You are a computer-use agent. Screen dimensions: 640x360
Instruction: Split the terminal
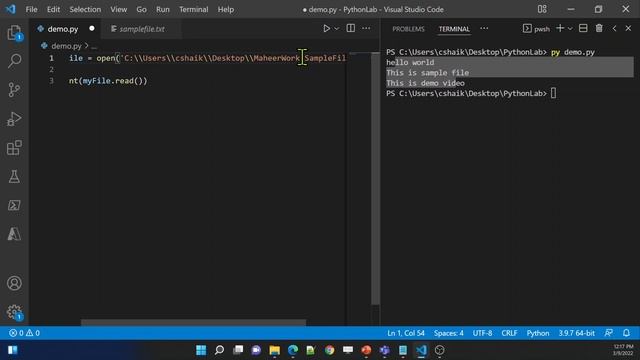coord(583,28)
